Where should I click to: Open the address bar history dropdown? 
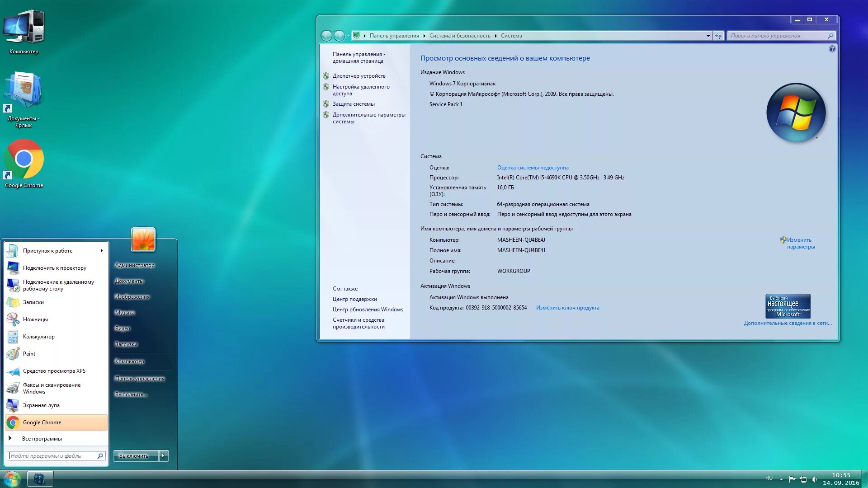(x=708, y=36)
